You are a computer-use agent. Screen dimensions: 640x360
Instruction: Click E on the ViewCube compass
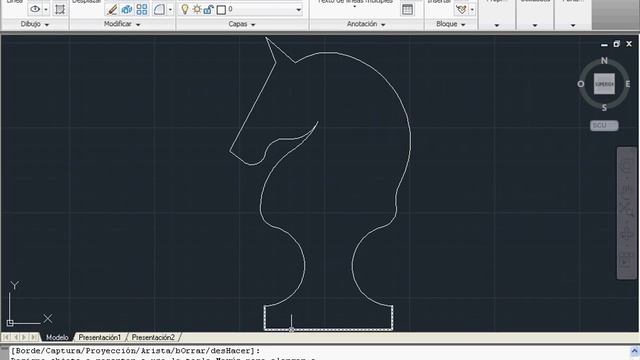(x=628, y=84)
